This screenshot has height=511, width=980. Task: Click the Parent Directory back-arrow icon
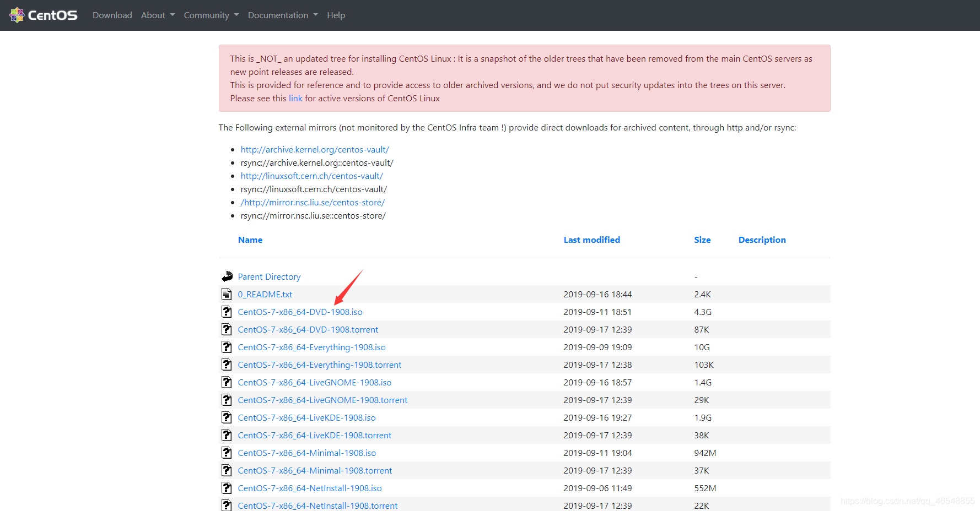point(227,276)
